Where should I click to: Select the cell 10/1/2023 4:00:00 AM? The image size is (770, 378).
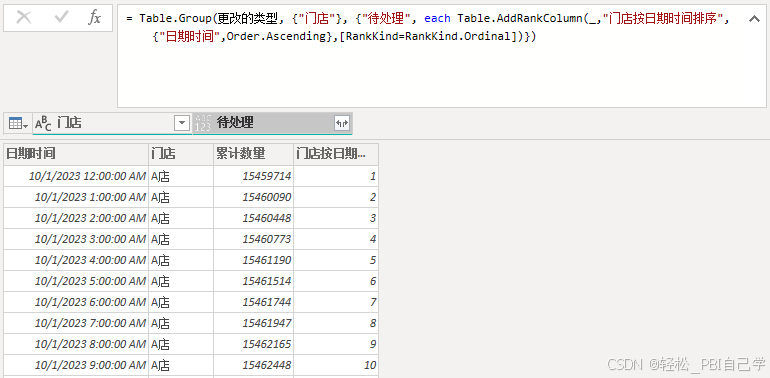[76, 260]
